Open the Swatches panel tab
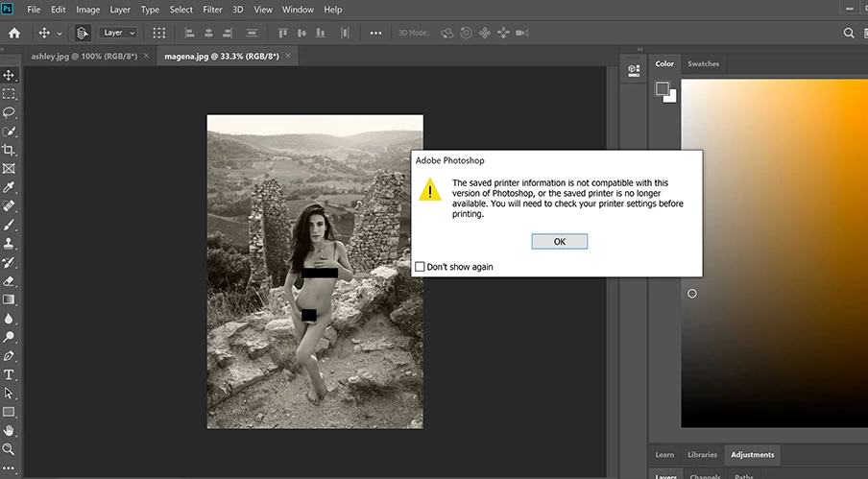868x479 pixels. (x=703, y=64)
